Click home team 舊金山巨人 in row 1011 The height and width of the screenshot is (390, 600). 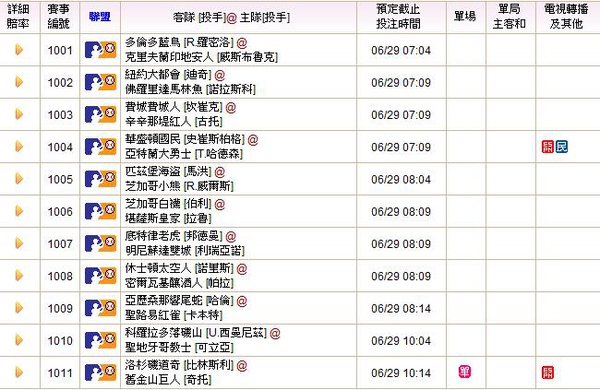153,380
